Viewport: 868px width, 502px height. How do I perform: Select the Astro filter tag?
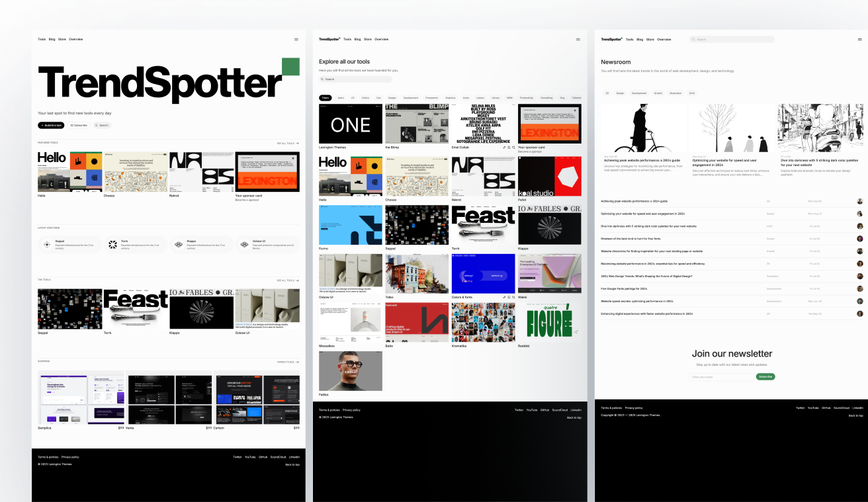(341, 98)
